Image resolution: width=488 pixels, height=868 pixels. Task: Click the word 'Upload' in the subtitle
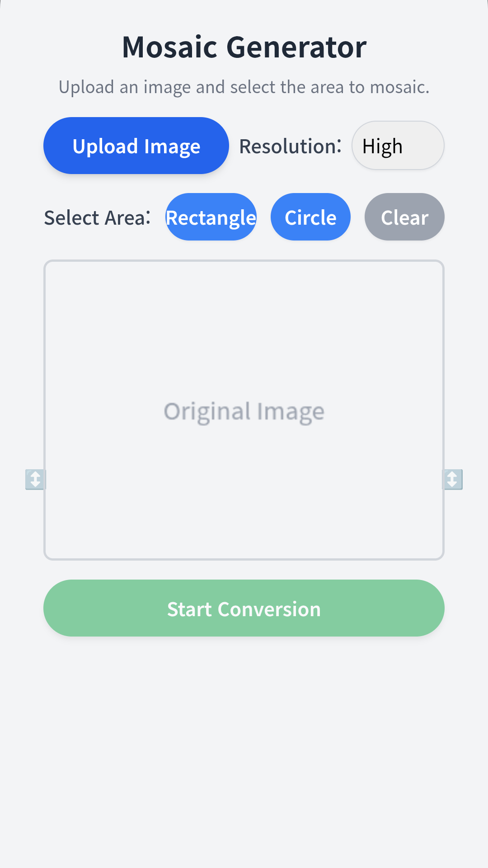(x=86, y=87)
